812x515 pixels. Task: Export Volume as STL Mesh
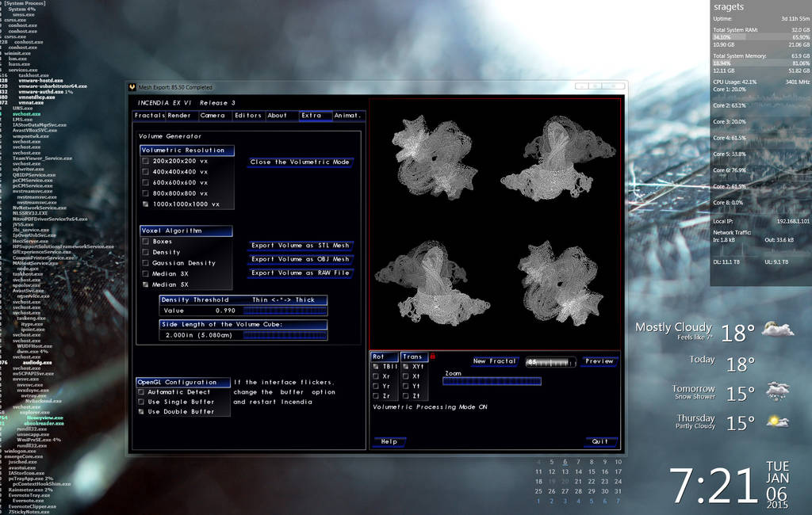(x=301, y=246)
